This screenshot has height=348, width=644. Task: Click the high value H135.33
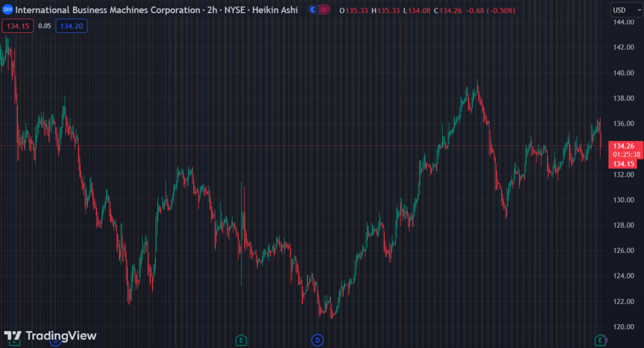386,10
